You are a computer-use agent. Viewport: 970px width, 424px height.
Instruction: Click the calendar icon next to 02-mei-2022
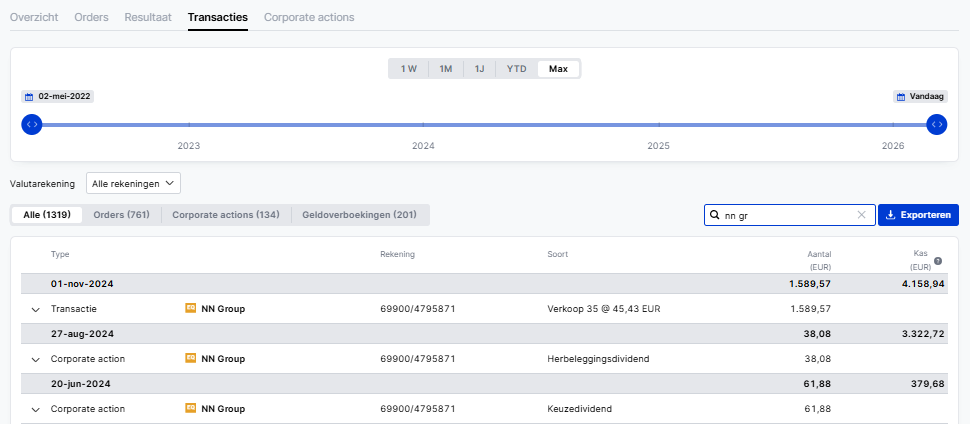[x=29, y=97]
